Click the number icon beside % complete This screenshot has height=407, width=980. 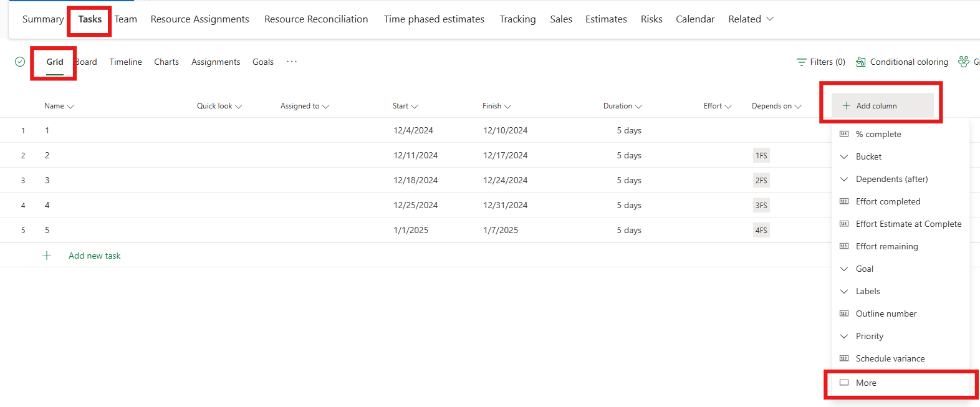(x=844, y=134)
